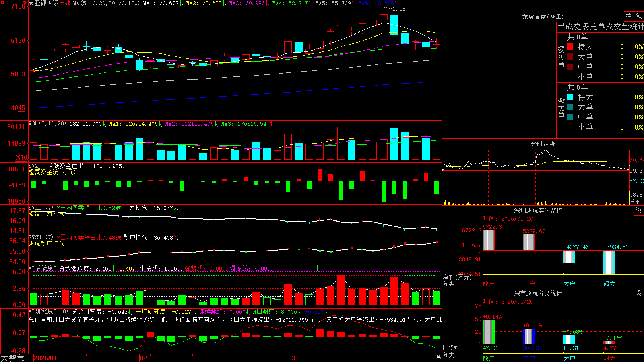Click the 5289.67 中户 bar in 实时监控
The image size is (644, 362).
pyautogui.click(x=529, y=242)
